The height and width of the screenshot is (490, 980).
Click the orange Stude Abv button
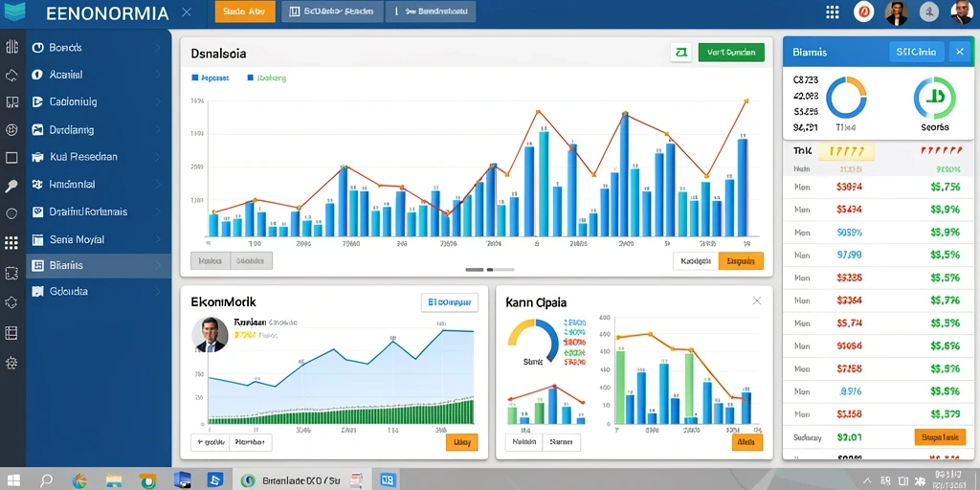click(x=245, y=11)
